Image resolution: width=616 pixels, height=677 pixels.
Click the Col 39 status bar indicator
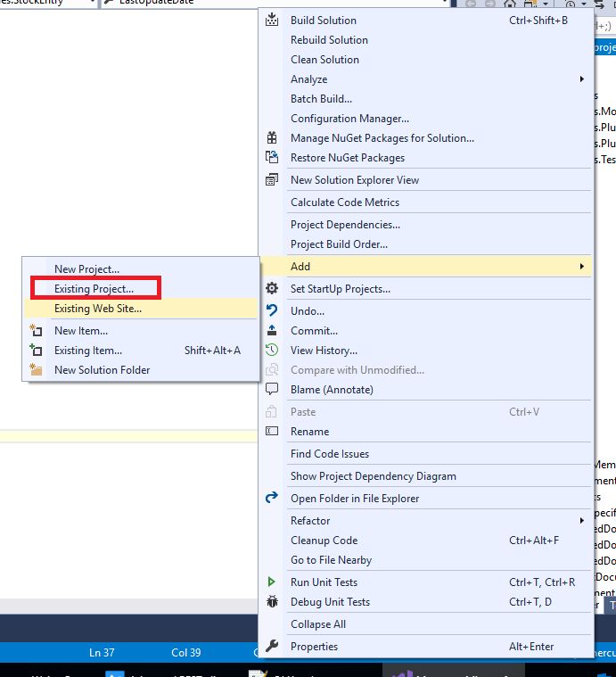186,652
